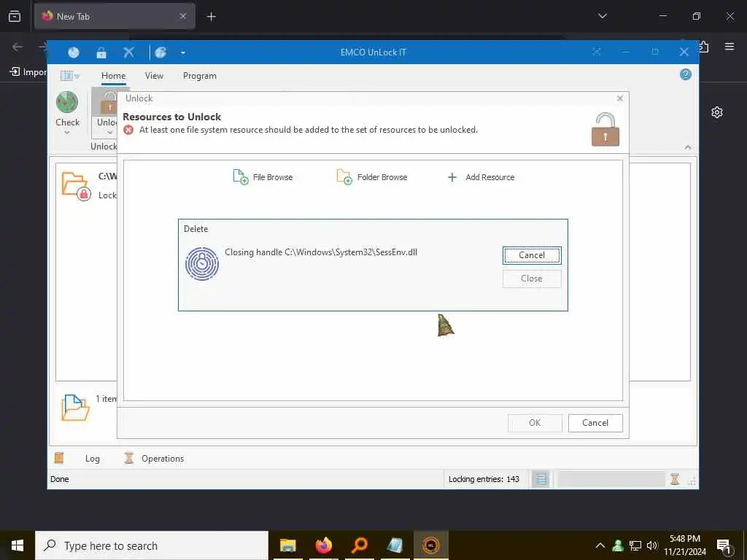Click Cancel at bottom of Unlock dialog
The width and height of the screenshot is (747, 560).
[x=595, y=423]
